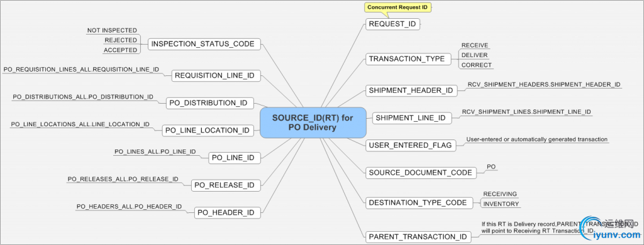Select the PO_HEADER_ID node

tap(227, 212)
